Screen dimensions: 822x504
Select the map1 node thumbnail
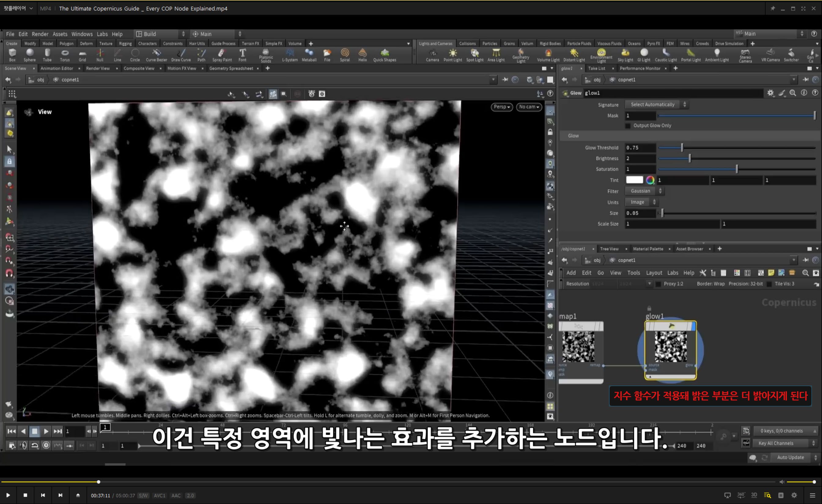click(578, 347)
